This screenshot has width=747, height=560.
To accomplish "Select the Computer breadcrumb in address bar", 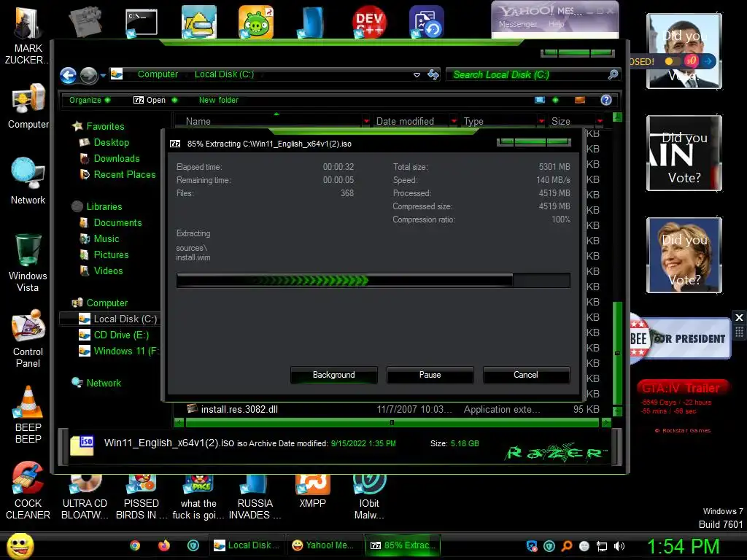I will pos(158,74).
